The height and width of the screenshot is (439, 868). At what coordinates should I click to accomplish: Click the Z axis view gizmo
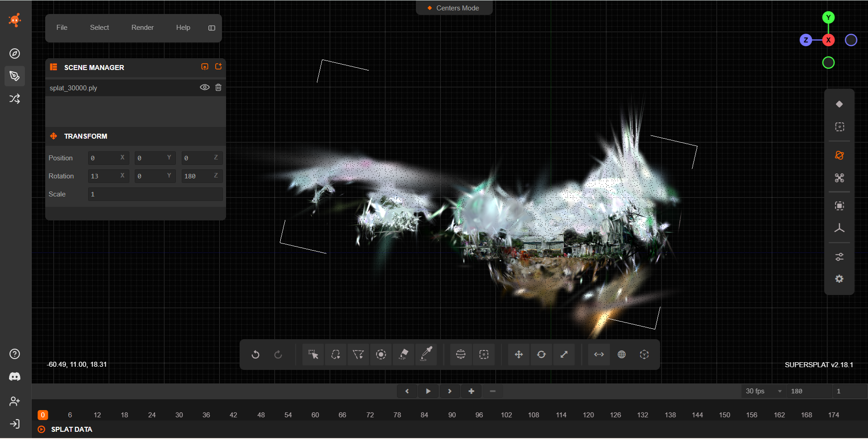pyautogui.click(x=806, y=40)
